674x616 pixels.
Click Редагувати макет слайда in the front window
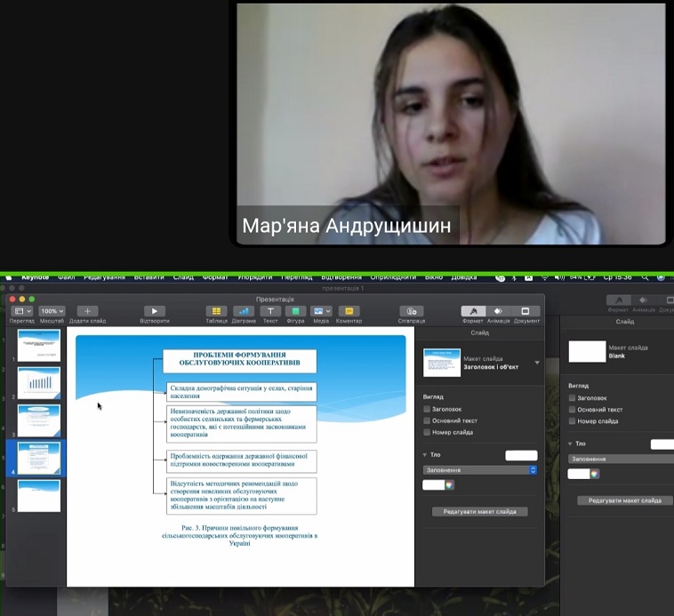coord(480,511)
